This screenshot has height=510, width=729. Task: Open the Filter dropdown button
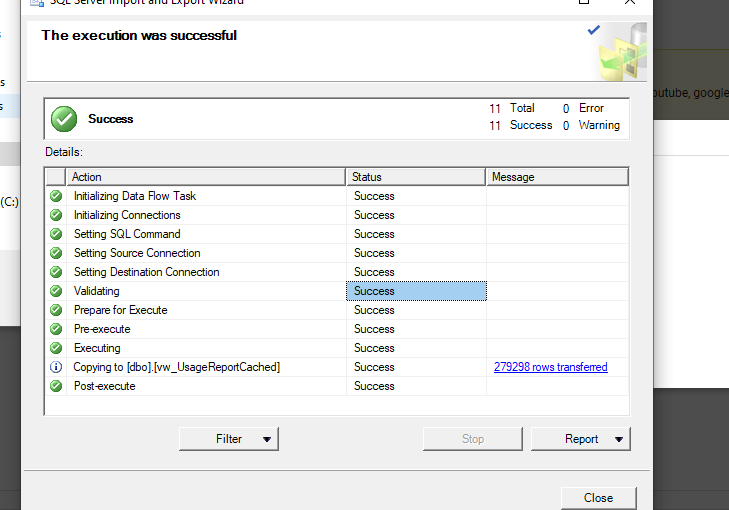click(x=229, y=439)
